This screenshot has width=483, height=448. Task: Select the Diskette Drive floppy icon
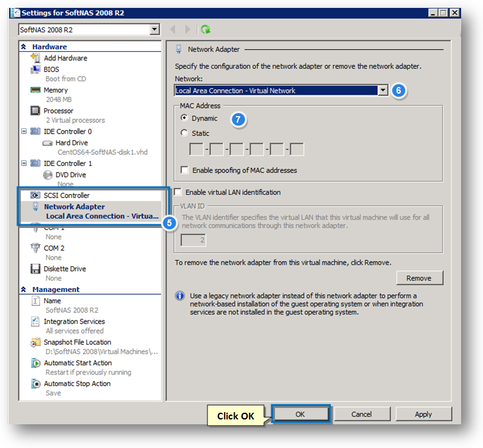(x=35, y=269)
